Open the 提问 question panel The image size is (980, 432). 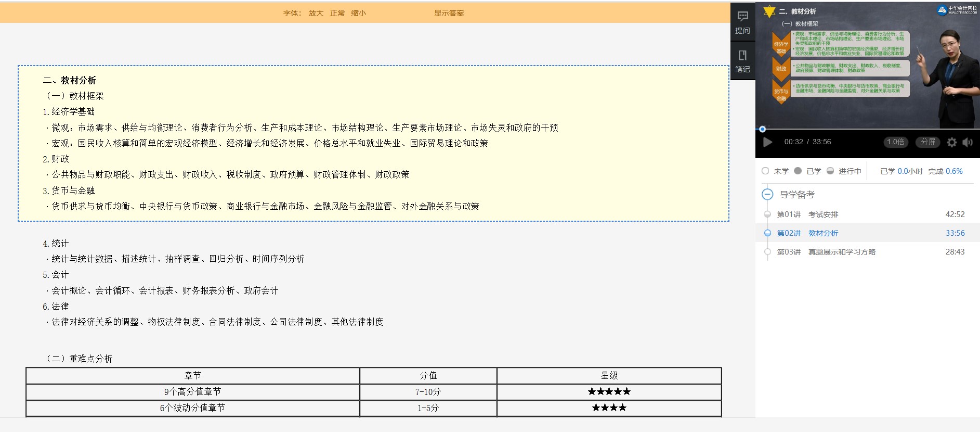[x=742, y=22]
